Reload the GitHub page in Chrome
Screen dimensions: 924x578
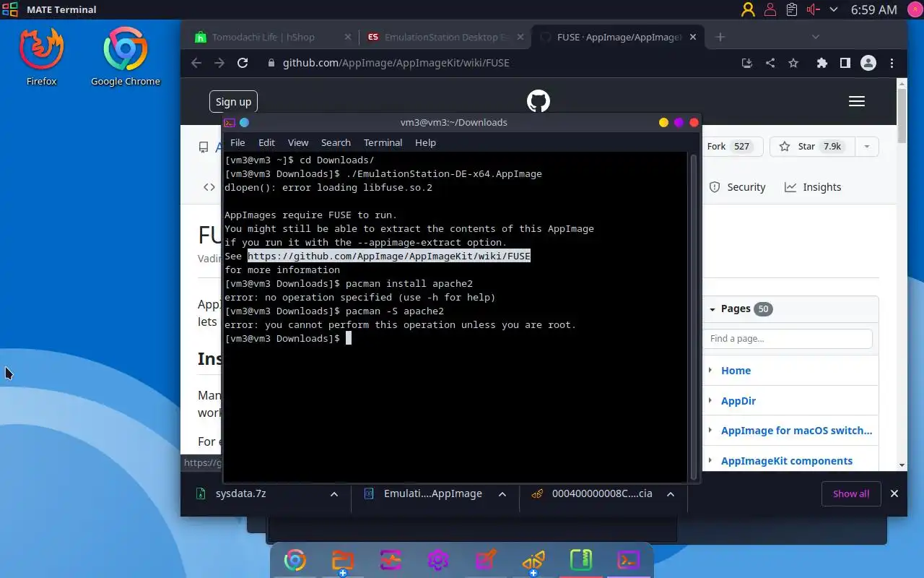coord(243,63)
